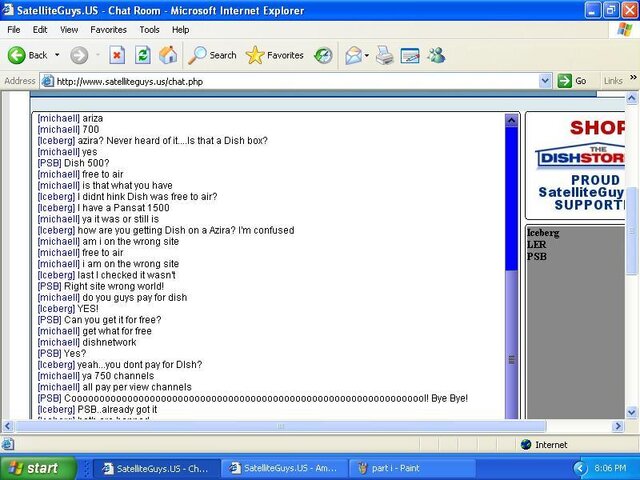
Task: Open the Messenger people icon
Action: click(x=436, y=55)
